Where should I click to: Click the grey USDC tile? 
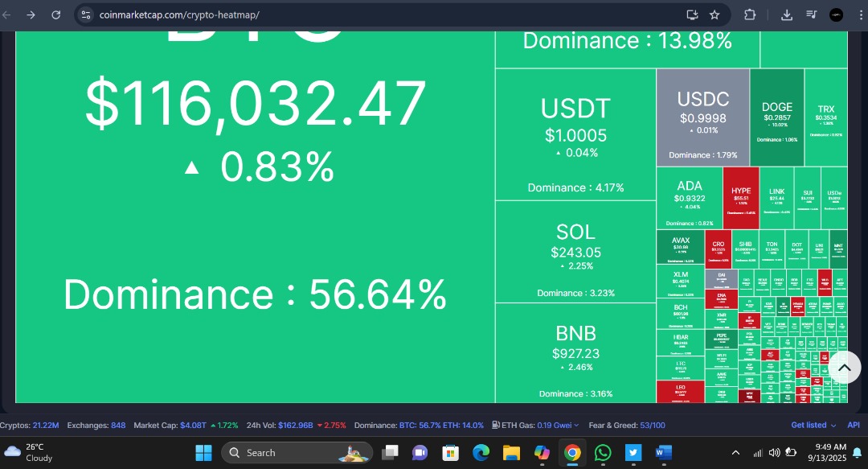[703, 117]
